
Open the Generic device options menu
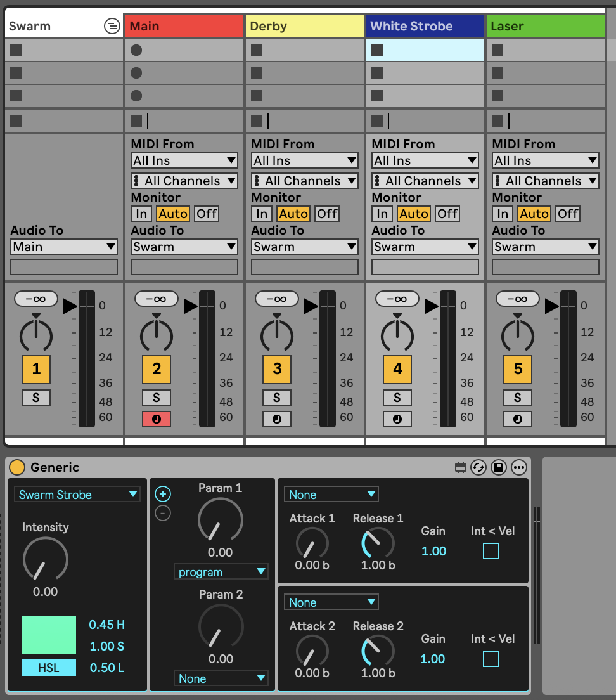point(519,467)
